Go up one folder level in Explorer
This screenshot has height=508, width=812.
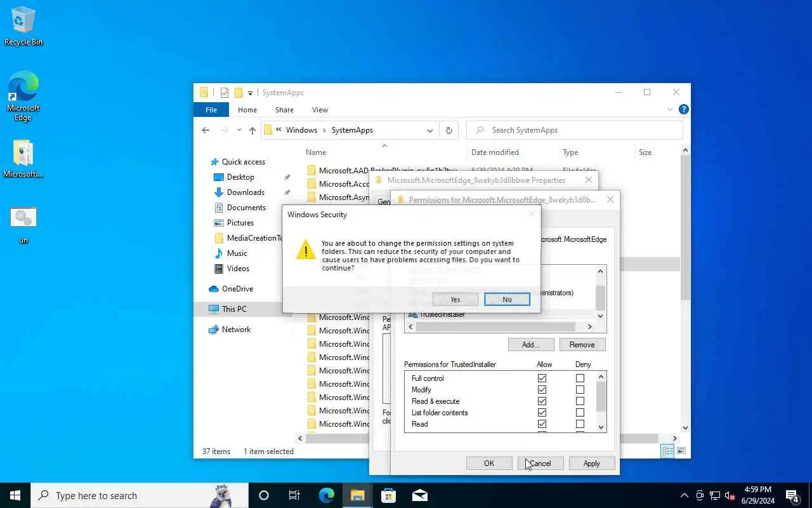(252, 130)
